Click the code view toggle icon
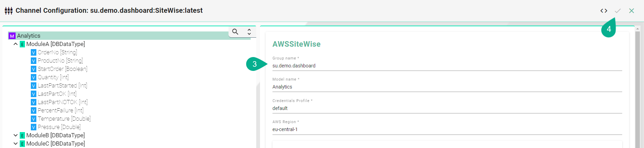The height and width of the screenshot is (148, 644). click(x=604, y=11)
